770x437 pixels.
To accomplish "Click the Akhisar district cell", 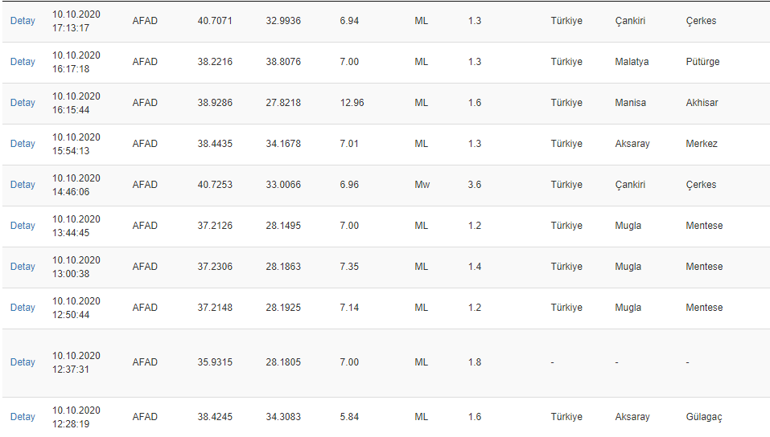I will tap(702, 103).
